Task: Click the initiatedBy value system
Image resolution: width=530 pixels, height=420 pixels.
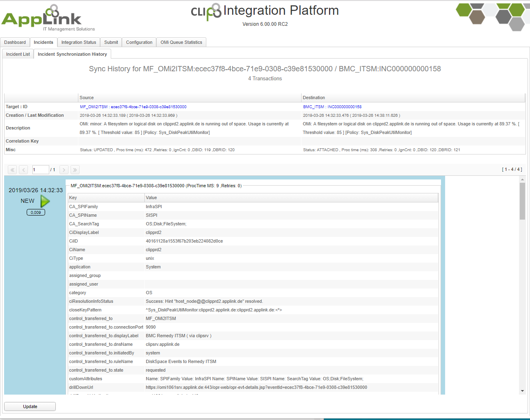Action: click(x=153, y=353)
